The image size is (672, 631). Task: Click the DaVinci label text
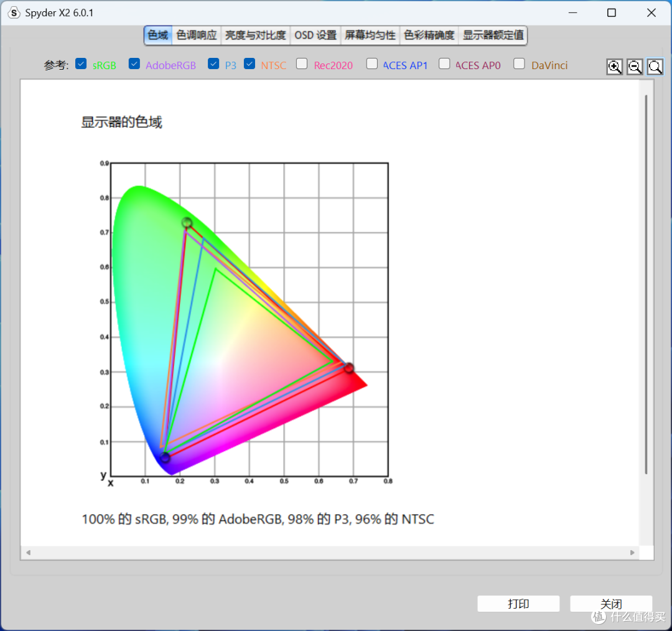(x=549, y=65)
